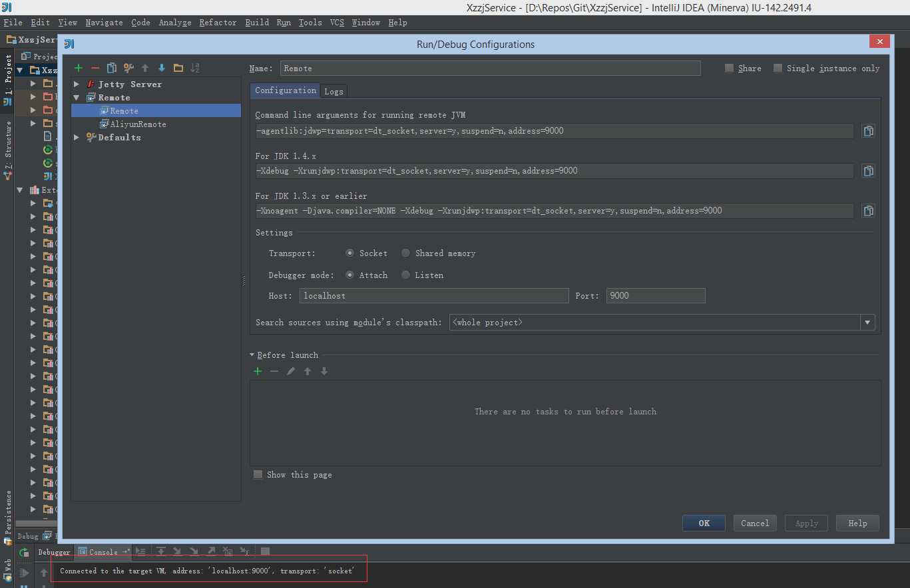The image size is (910, 588).
Task: Step over in debugger toolbar
Action: (x=161, y=551)
